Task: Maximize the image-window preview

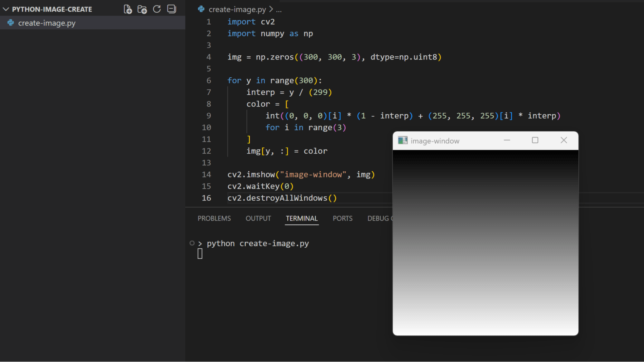Action: pyautogui.click(x=535, y=140)
